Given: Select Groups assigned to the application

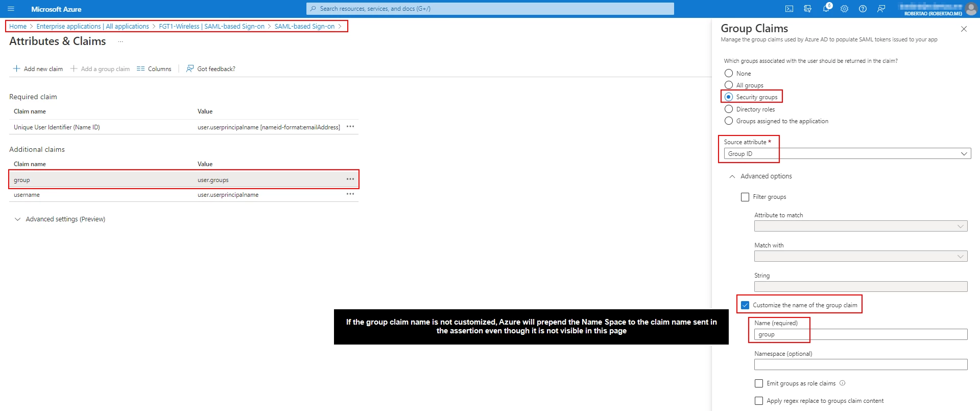Looking at the screenshot, I should click(x=729, y=121).
